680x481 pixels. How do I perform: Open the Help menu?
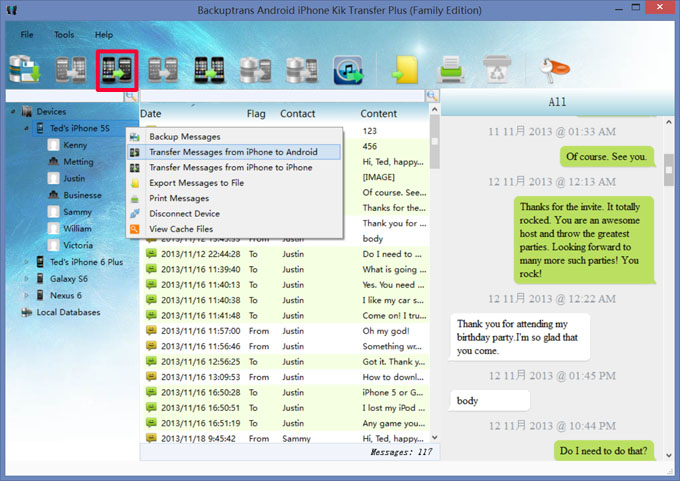104,35
